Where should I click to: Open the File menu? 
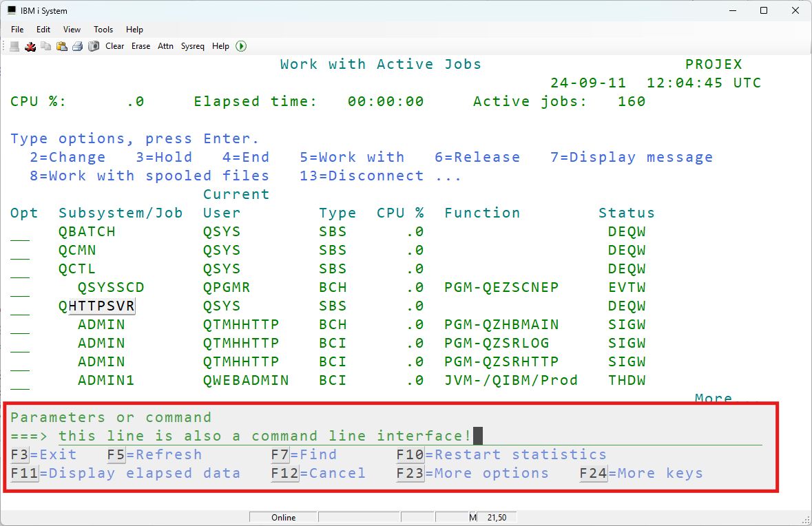click(x=17, y=30)
